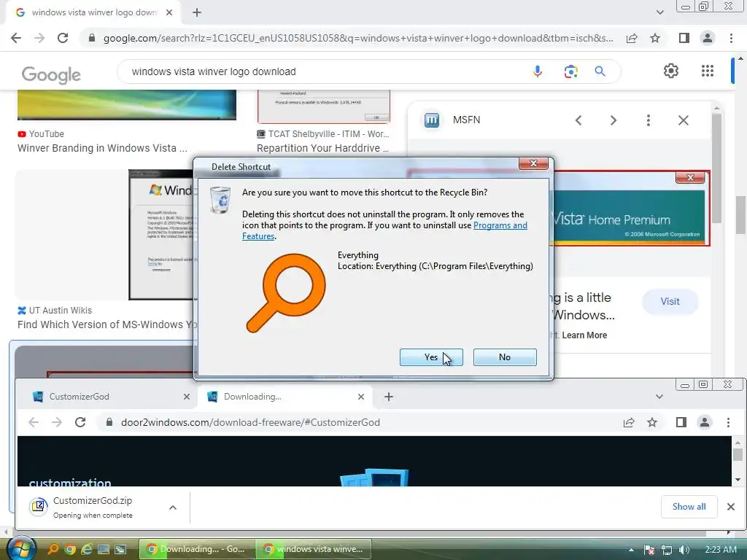Open Chrome menu in Google window

coord(731,38)
